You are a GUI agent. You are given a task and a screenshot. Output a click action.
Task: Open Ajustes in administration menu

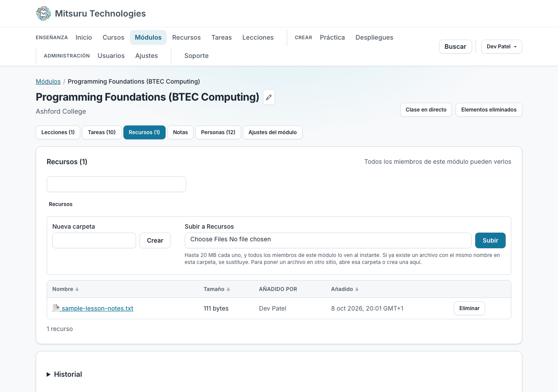tap(146, 56)
